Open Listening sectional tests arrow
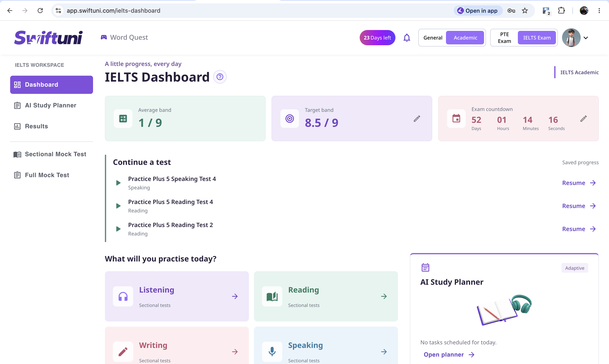Viewport: 609px width, 364px height. tap(235, 296)
